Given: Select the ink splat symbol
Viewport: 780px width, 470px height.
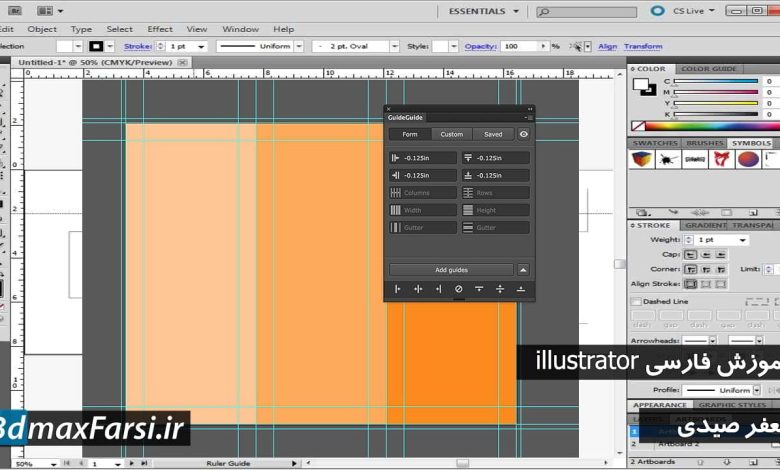Looking at the screenshot, I should pyautogui.click(x=668, y=160).
